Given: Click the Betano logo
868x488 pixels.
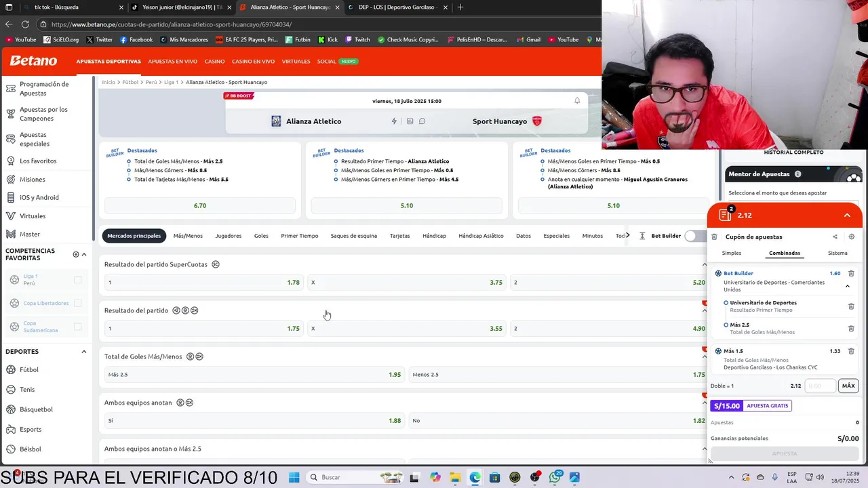Looking at the screenshot, I should [x=33, y=61].
